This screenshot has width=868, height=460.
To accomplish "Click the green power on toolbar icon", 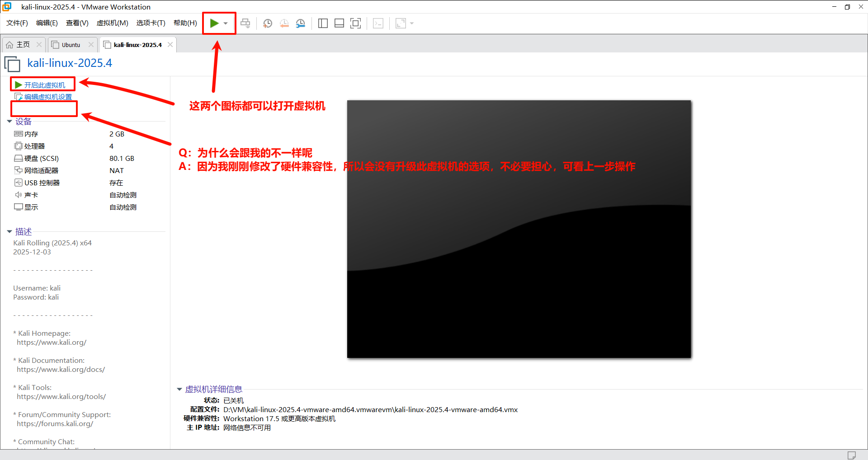I will [214, 23].
